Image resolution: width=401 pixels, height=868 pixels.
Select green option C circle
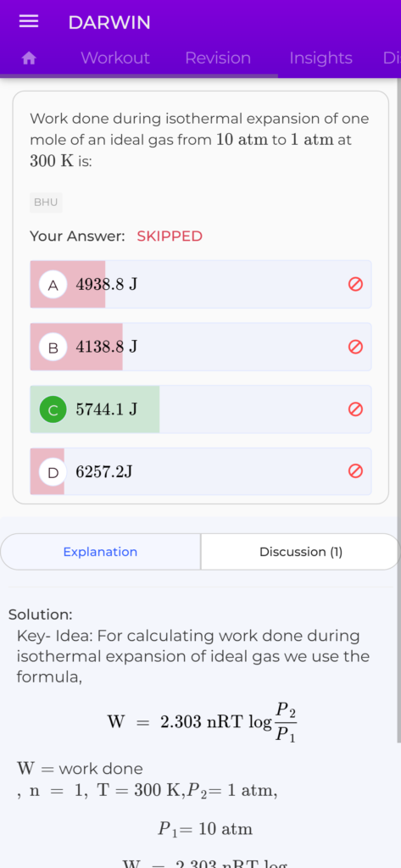pyautogui.click(x=53, y=409)
